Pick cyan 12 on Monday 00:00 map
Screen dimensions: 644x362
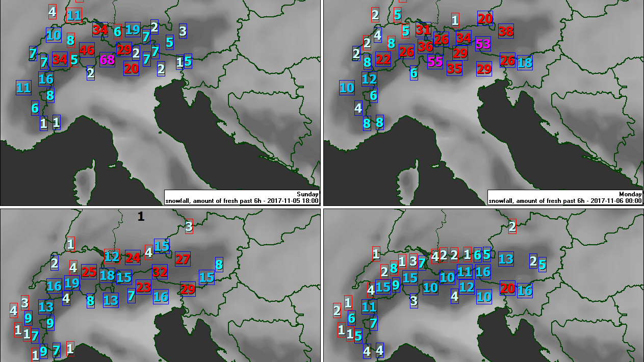369,79
